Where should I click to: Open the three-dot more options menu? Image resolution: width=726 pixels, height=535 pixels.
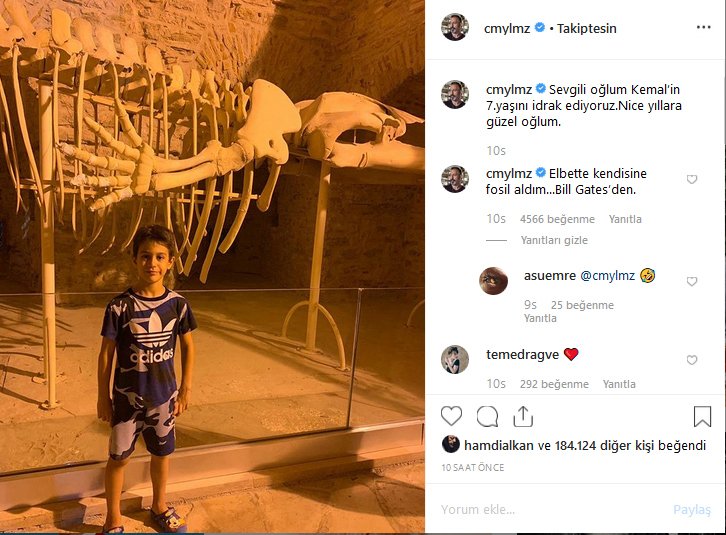point(703,27)
